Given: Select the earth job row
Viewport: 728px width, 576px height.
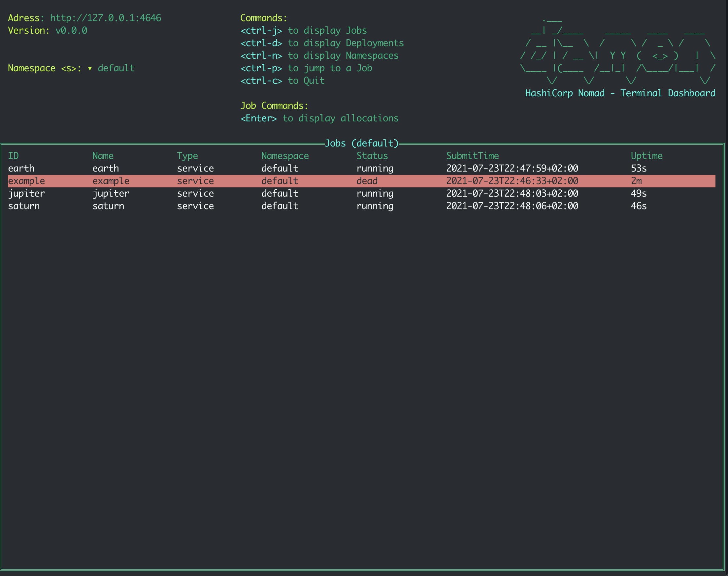Looking at the screenshot, I should pyautogui.click(x=21, y=168).
